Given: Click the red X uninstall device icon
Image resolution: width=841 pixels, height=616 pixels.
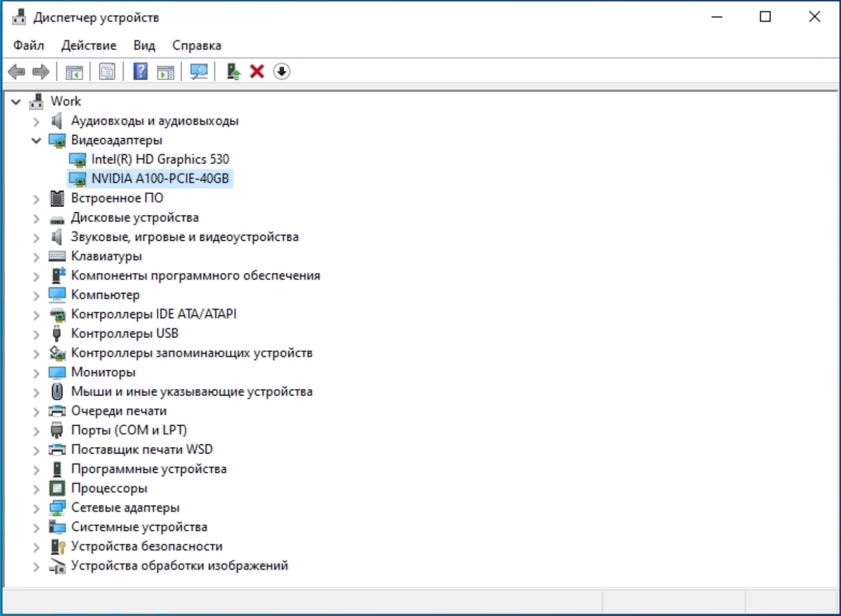Looking at the screenshot, I should [257, 71].
